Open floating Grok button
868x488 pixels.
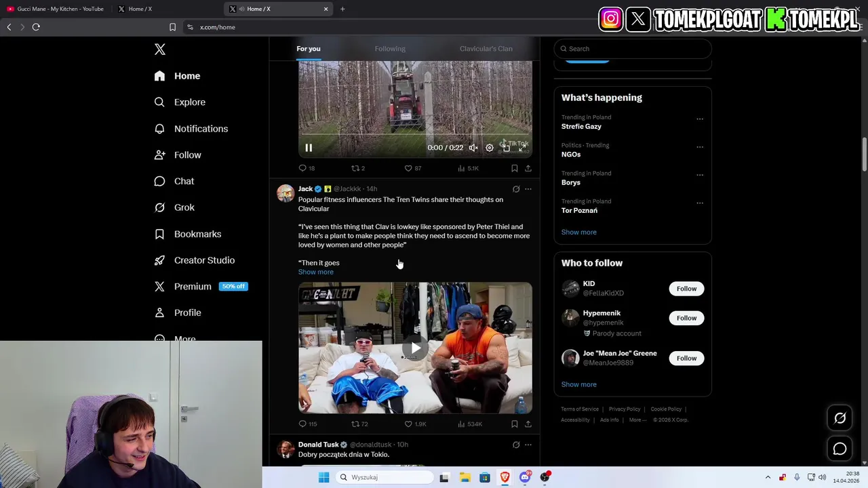coord(840,419)
